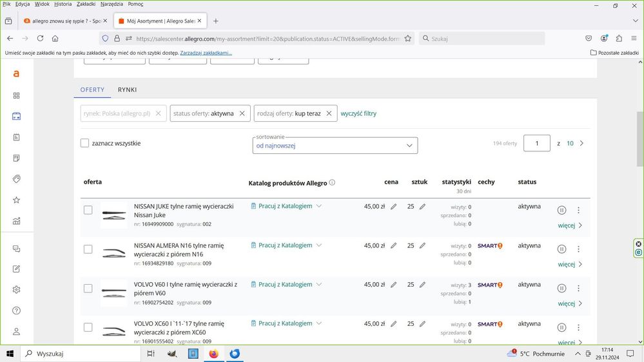Edit quantity of VOLVO V60 I offer
Image resolution: width=644 pixels, height=362 pixels.
point(422,285)
